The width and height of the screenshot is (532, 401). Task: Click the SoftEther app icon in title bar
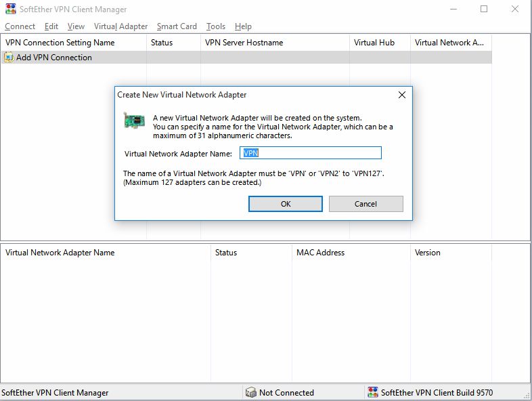coord(11,9)
